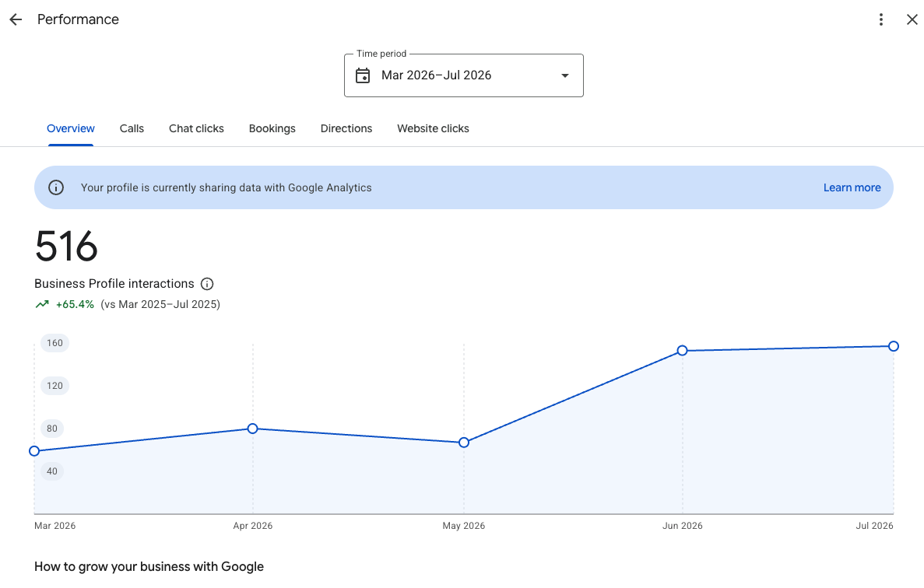Click the Performance page title
Screen dimensions: 924x588
[x=78, y=19]
